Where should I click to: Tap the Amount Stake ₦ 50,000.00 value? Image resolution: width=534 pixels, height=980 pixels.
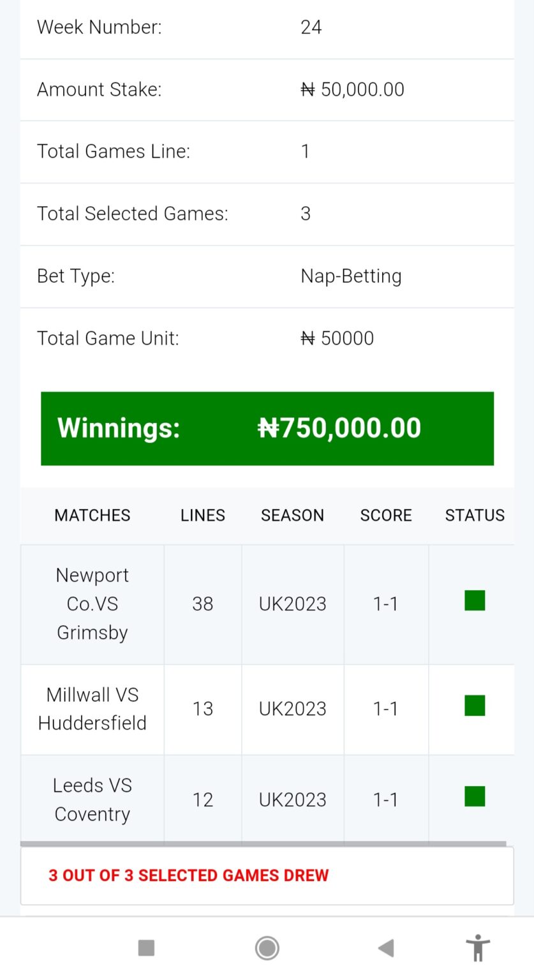click(x=352, y=89)
